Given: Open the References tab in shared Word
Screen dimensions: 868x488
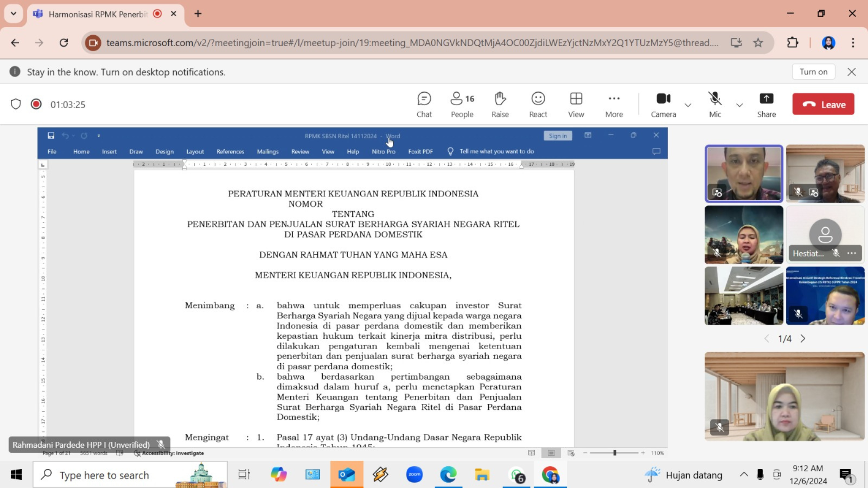Looking at the screenshot, I should pos(230,151).
